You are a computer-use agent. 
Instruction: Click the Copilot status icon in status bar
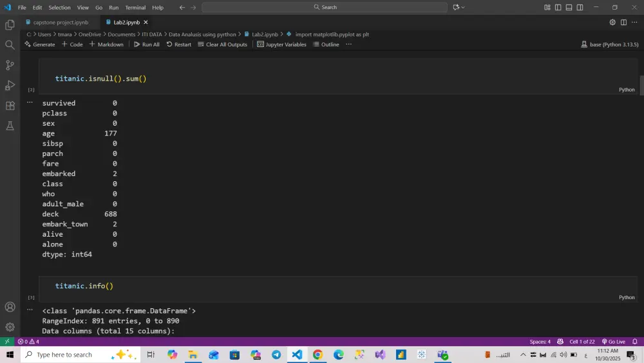click(x=560, y=342)
